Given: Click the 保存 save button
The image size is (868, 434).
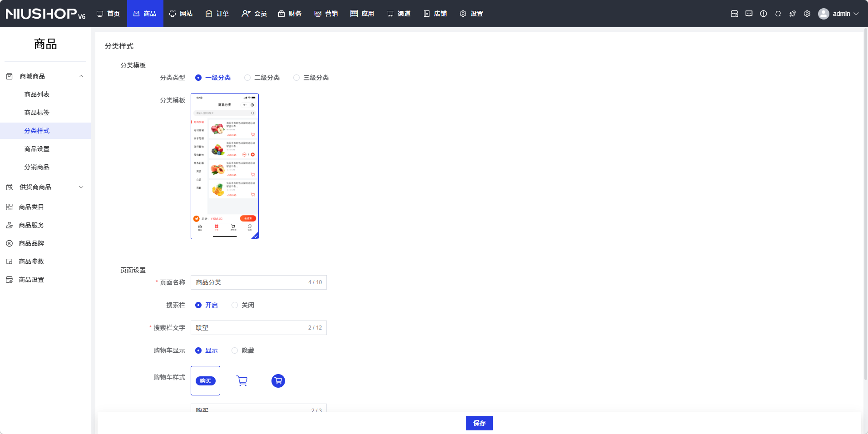Looking at the screenshot, I should [x=479, y=423].
